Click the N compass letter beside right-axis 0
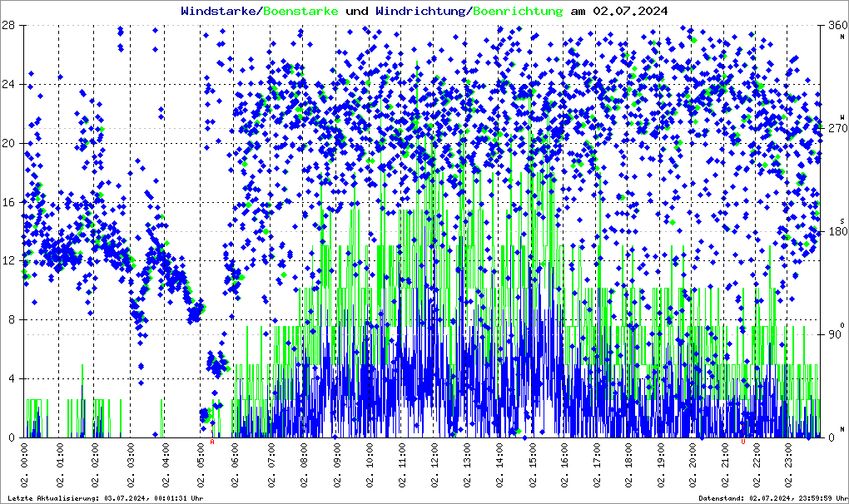Viewport: 849px width, 504px height. 842,429
